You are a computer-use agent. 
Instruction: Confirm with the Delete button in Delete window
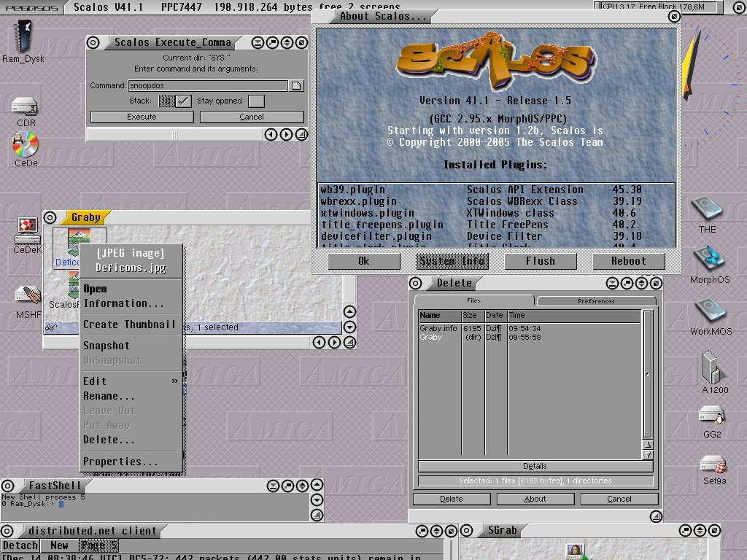tap(452, 499)
